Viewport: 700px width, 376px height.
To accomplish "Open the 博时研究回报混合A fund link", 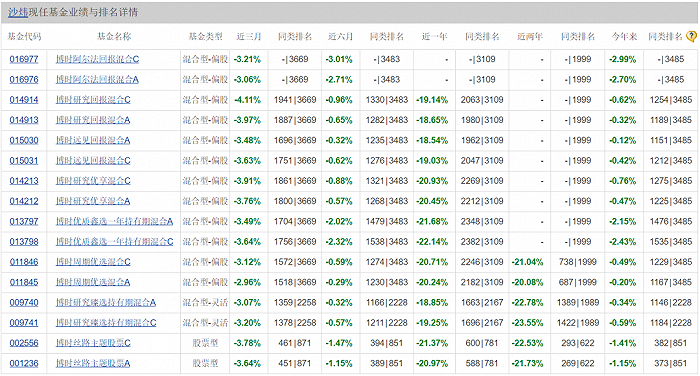I will click(x=93, y=120).
